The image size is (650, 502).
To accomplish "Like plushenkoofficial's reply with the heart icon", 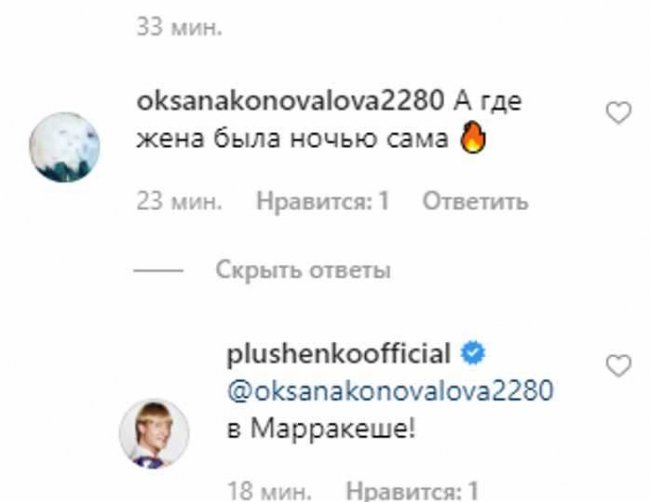I will 618,365.
